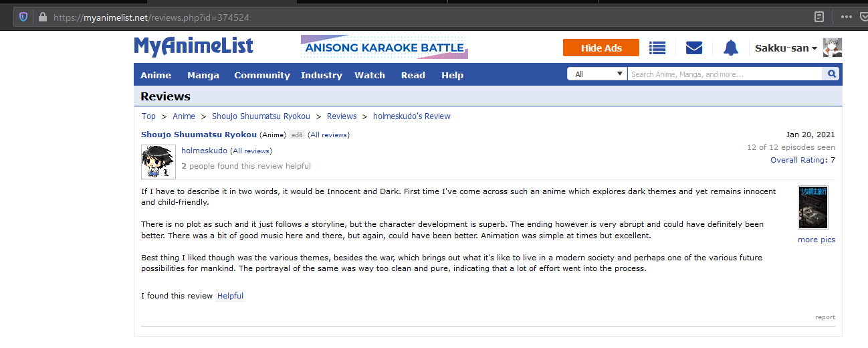Click the MyAnimeList logo

coord(194,46)
